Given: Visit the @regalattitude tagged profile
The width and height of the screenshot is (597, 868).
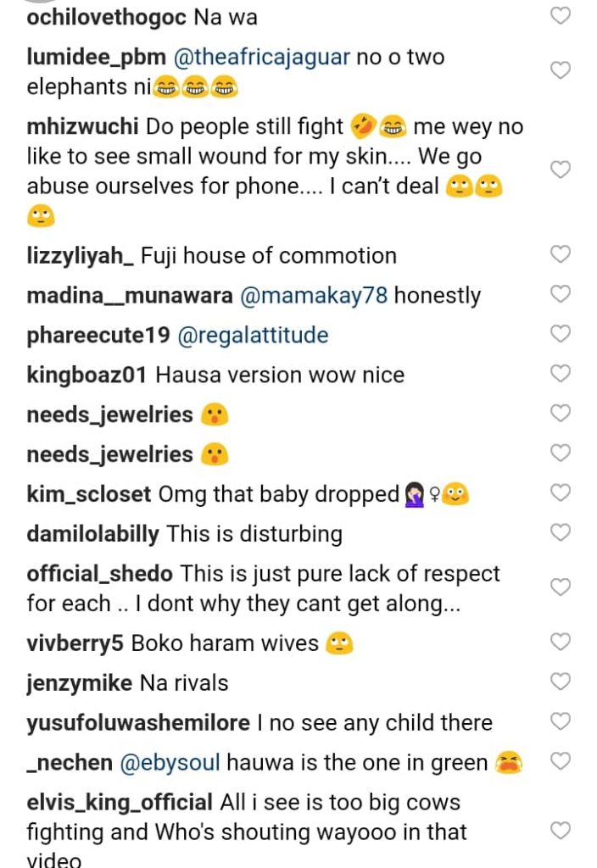Looking at the screenshot, I should click(252, 336).
